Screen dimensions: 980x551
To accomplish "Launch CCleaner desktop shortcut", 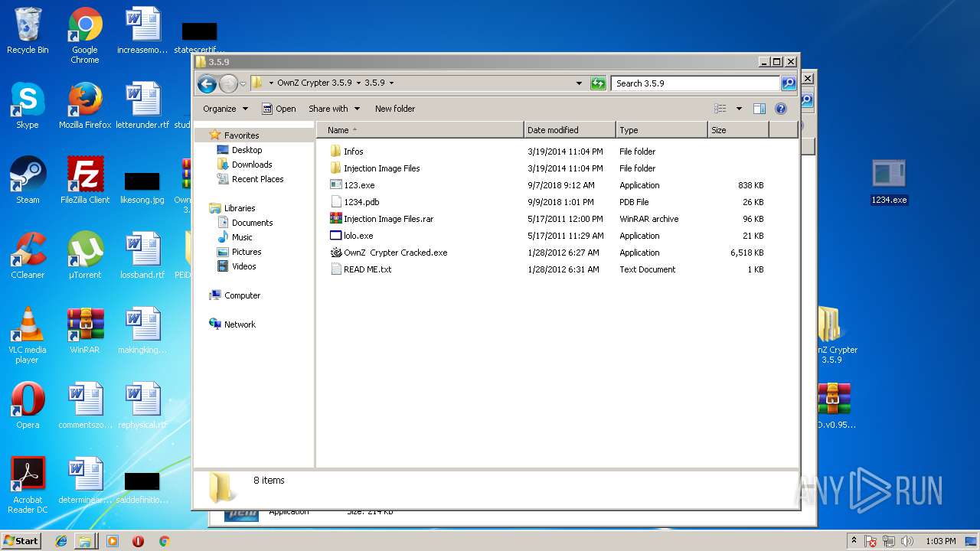I will point(28,256).
